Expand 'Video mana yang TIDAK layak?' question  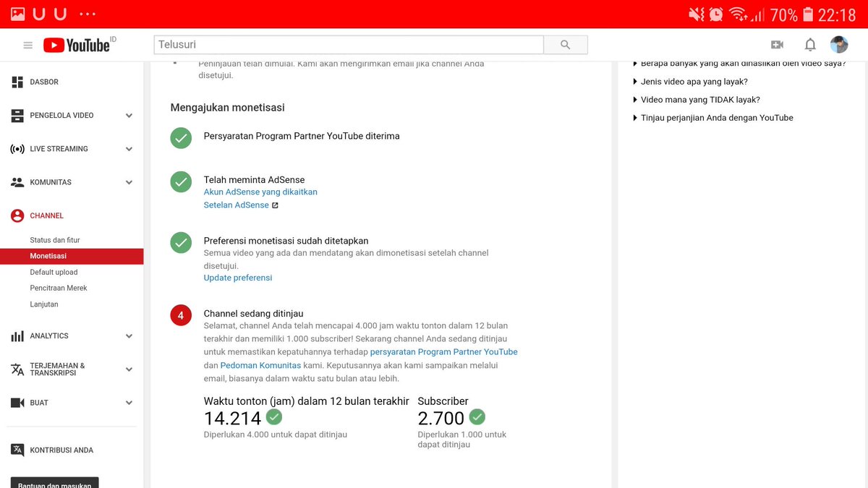click(x=696, y=100)
